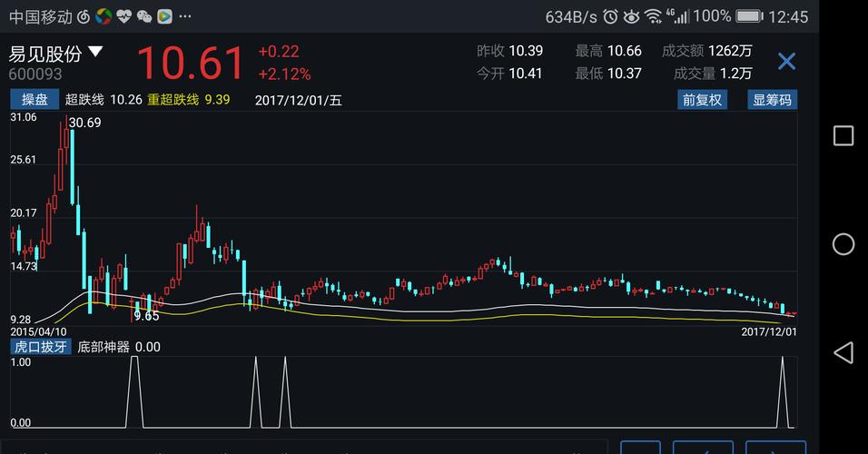
Task: Open the 虎口拔牙 indicator selector
Action: point(39,347)
